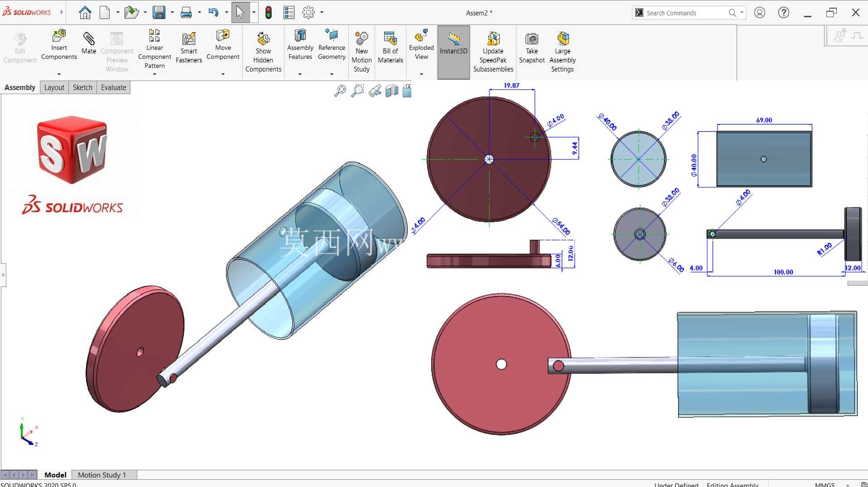Click the view orientation triad
This screenshot has width=868, height=487.
29,432
